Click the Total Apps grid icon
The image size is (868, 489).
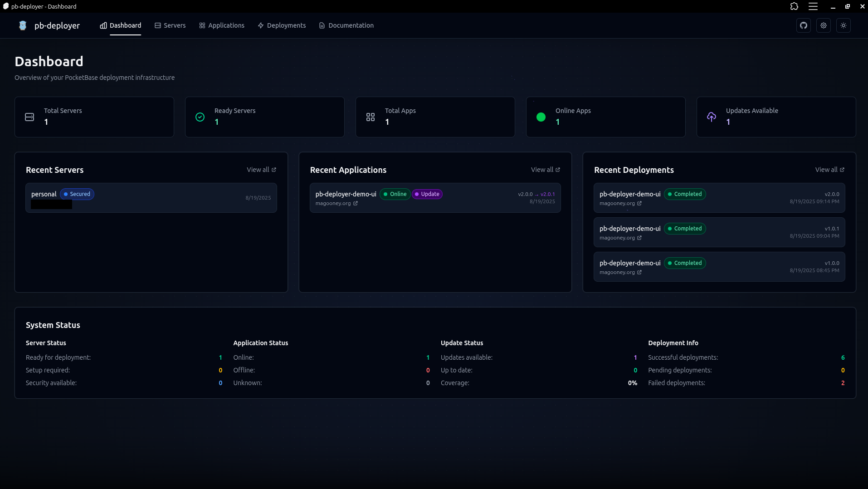pyautogui.click(x=371, y=117)
